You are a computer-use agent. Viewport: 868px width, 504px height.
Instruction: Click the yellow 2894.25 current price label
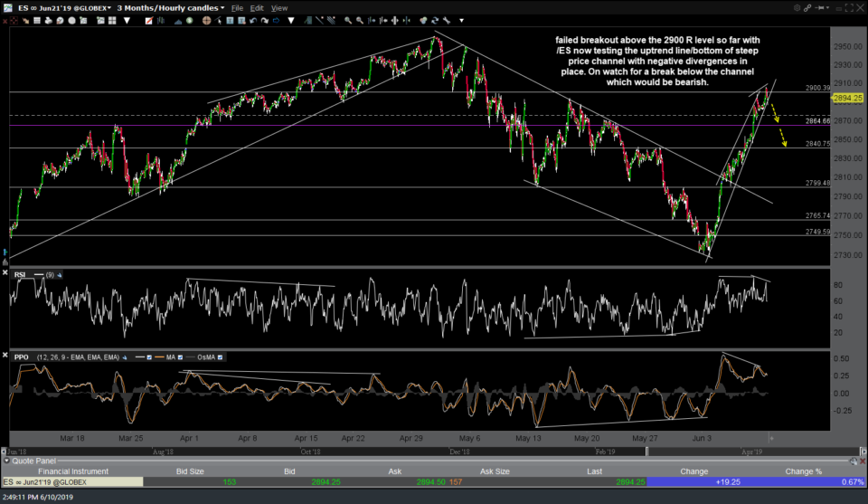tap(847, 98)
